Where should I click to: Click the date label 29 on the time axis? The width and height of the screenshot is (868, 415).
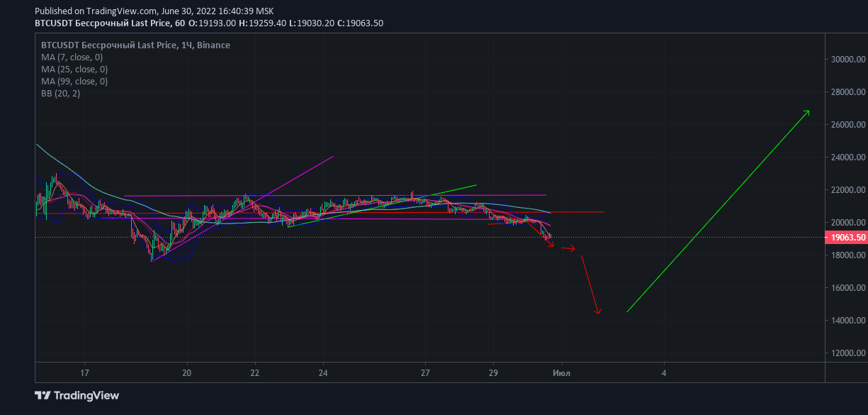click(x=494, y=372)
